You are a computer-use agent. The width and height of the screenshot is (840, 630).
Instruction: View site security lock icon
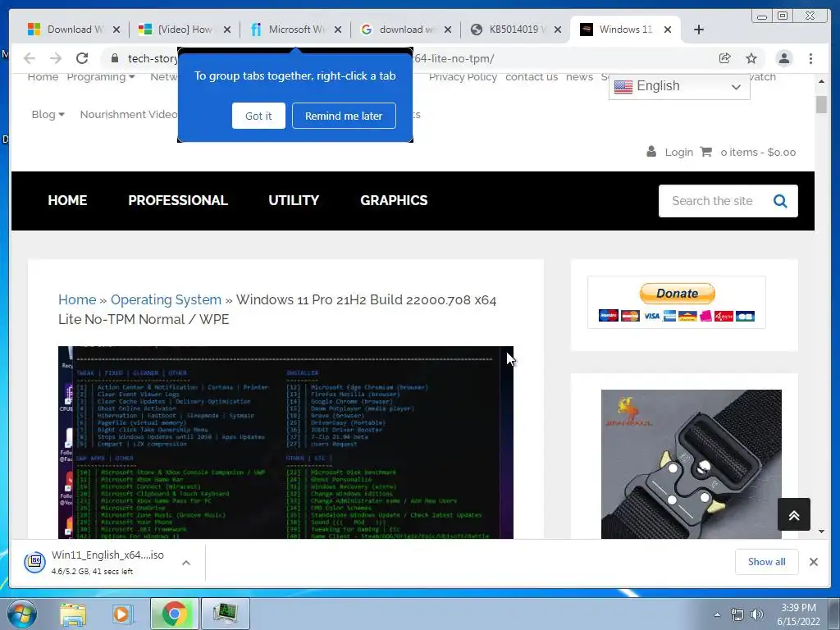(114, 58)
